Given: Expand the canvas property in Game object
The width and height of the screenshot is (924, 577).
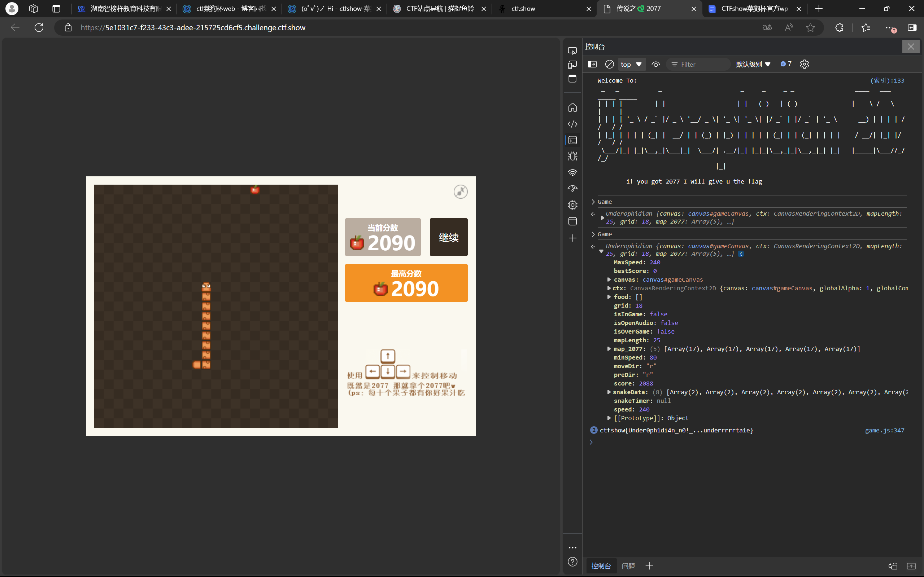Looking at the screenshot, I should [610, 279].
